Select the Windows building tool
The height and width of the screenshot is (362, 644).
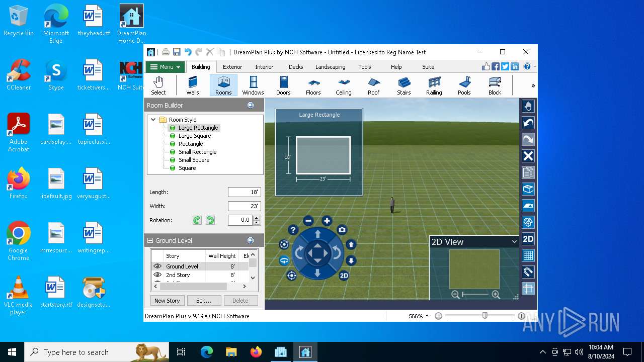pyautogui.click(x=253, y=85)
